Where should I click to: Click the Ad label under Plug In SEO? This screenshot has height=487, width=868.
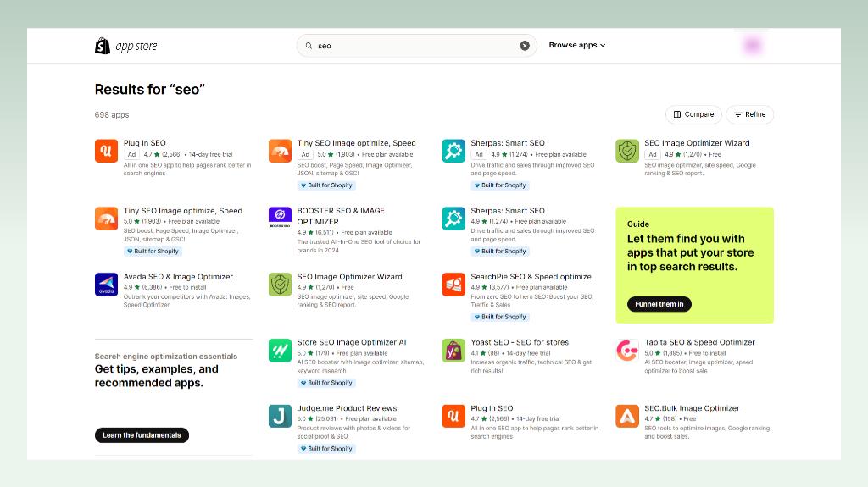[x=131, y=155]
